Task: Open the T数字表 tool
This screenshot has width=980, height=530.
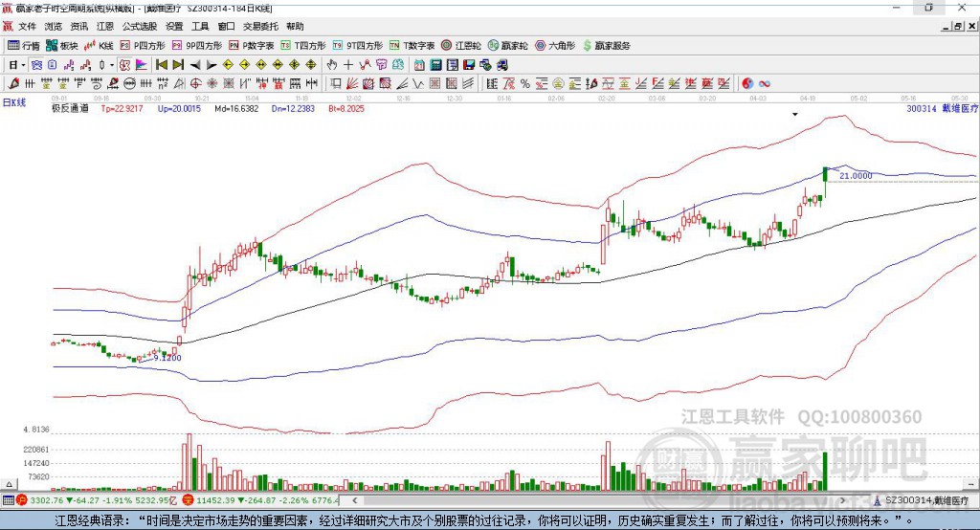Action: tap(412, 46)
